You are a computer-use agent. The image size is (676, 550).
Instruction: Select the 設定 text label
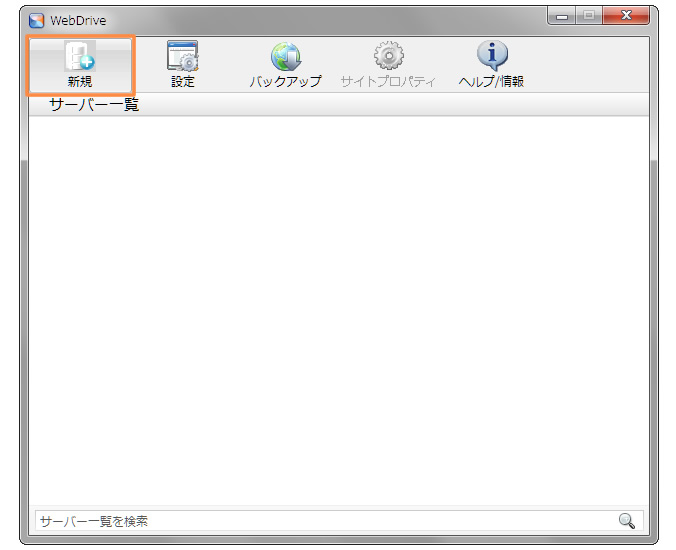tap(183, 82)
